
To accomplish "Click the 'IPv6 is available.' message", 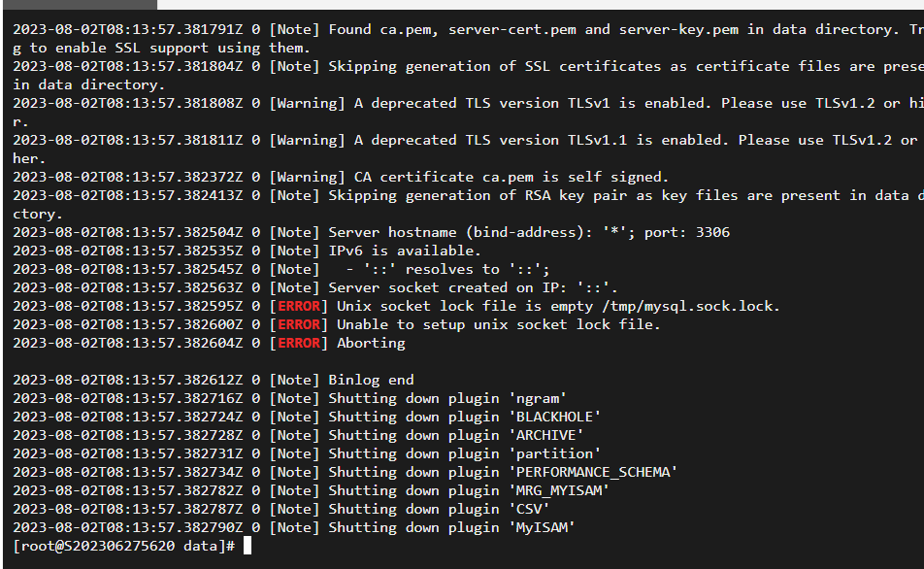I will pyautogui.click(x=405, y=251).
